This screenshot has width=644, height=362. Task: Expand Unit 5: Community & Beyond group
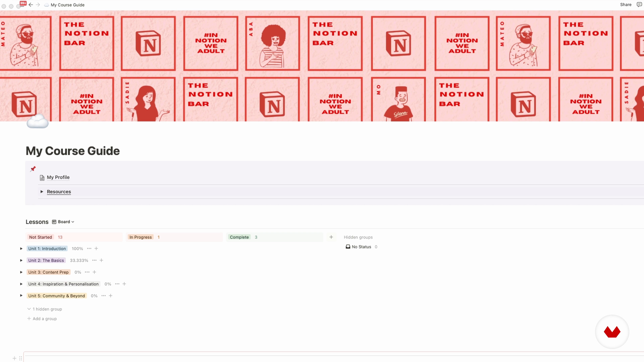pos(21,295)
